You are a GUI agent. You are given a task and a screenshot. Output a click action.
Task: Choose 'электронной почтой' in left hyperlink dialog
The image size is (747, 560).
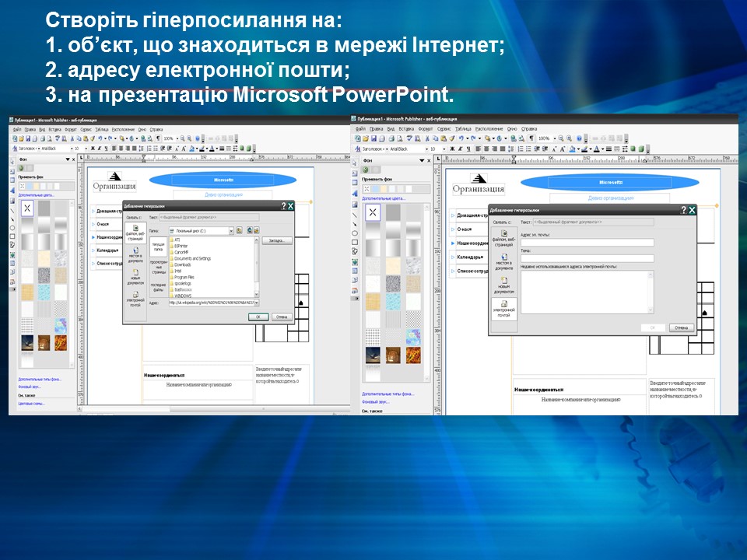coord(135,299)
